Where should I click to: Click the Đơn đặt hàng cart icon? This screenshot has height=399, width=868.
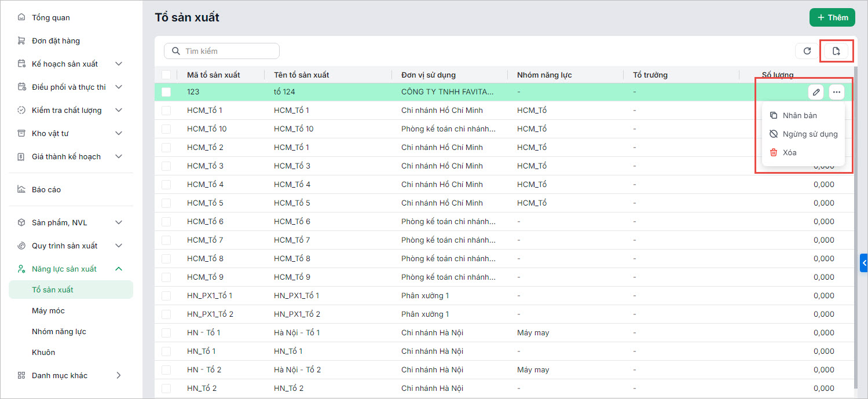click(x=21, y=41)
